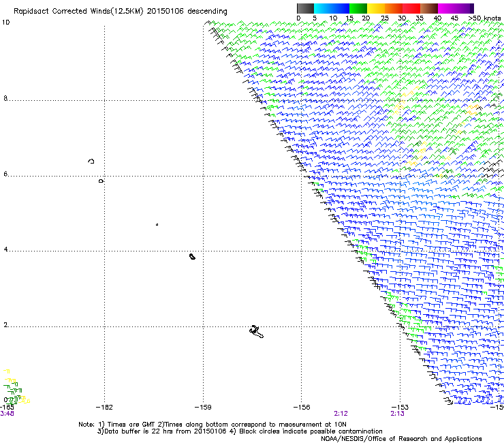504x443 pixels.
Task: Click the purple time stamp '3:48'
Action: [x=7, y=414]
